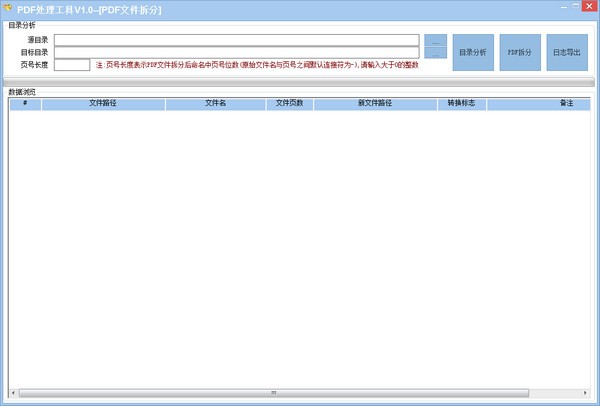Viewport: 600px width, 406px height.
Task: Click the 文件页数 column header
Action: pyautogui.click(x=289, y=103)
